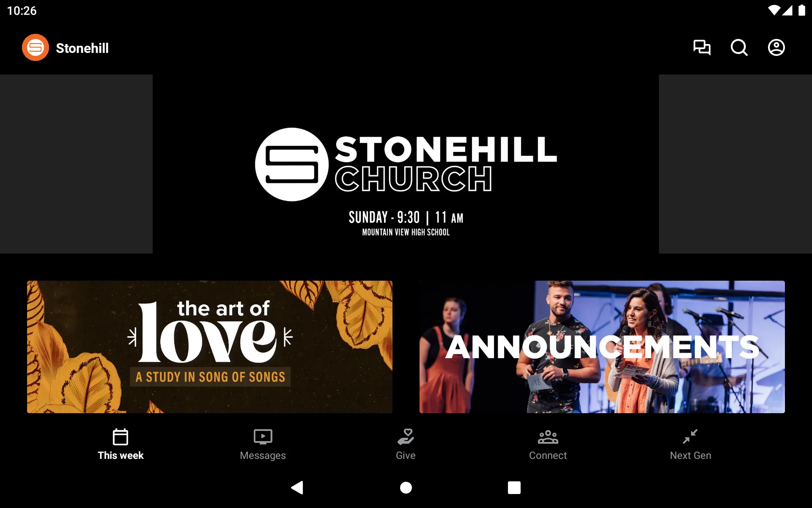812x508 pixels.
Task: Switch to the Messages tab
Action: click(263, 444)
